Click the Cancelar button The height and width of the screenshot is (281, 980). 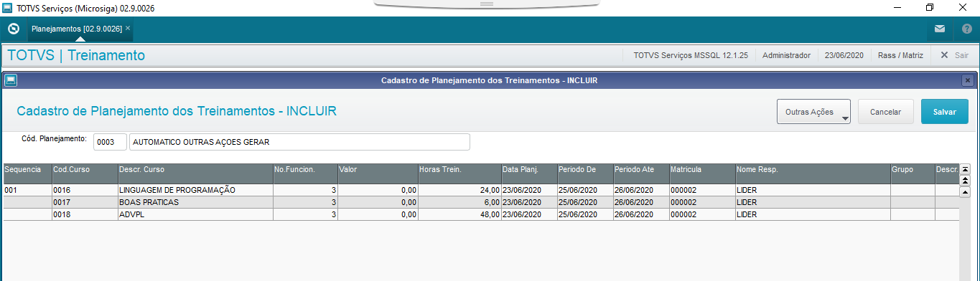(x=885, y=112)
